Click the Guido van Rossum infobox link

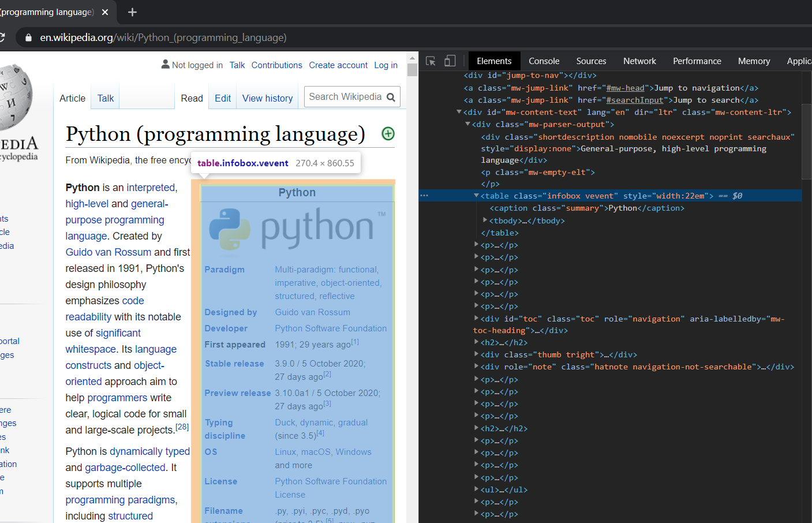coord(312,312)
